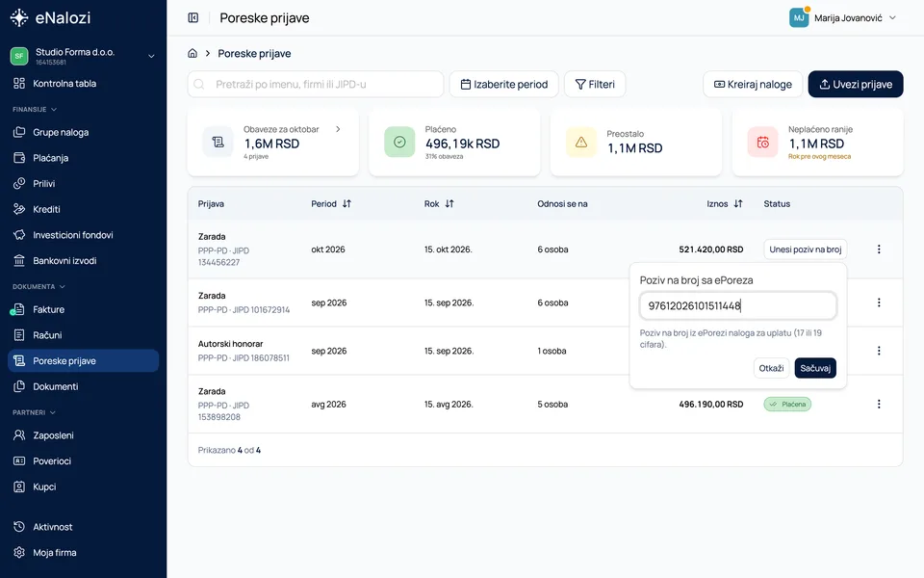Click the search field for prijave
924x578 pixels.
click(316, 85)
